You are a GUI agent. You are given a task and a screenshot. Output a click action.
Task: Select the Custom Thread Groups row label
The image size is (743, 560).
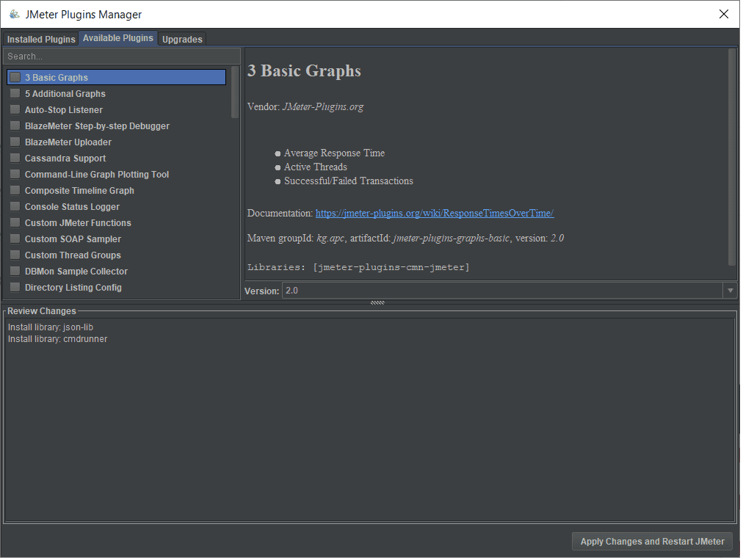73,255
